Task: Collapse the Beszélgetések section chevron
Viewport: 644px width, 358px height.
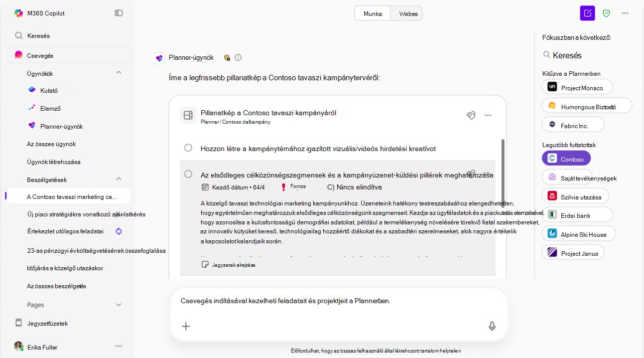Action: 119,179
